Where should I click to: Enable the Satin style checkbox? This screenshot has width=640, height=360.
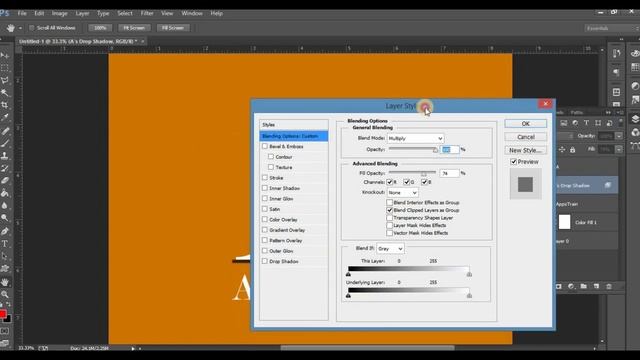coord(265,209)
